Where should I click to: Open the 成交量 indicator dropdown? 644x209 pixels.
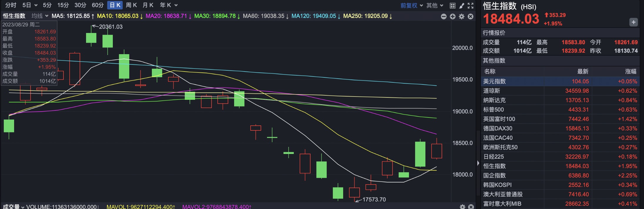[14, 207]
